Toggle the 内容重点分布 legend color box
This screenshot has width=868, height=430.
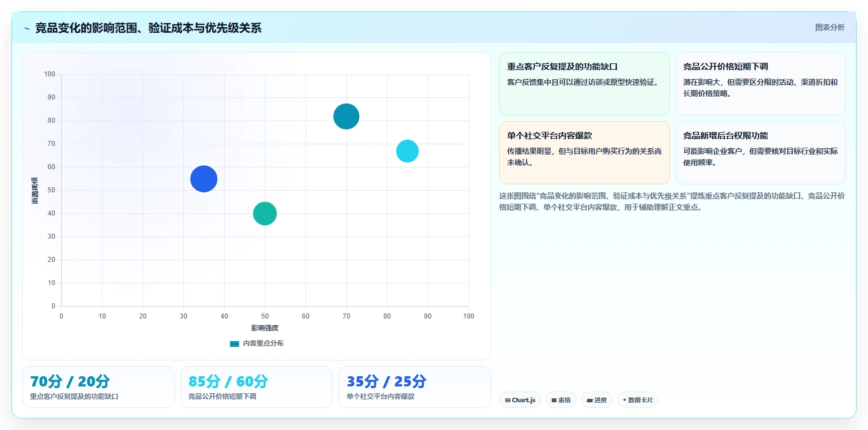234,343
